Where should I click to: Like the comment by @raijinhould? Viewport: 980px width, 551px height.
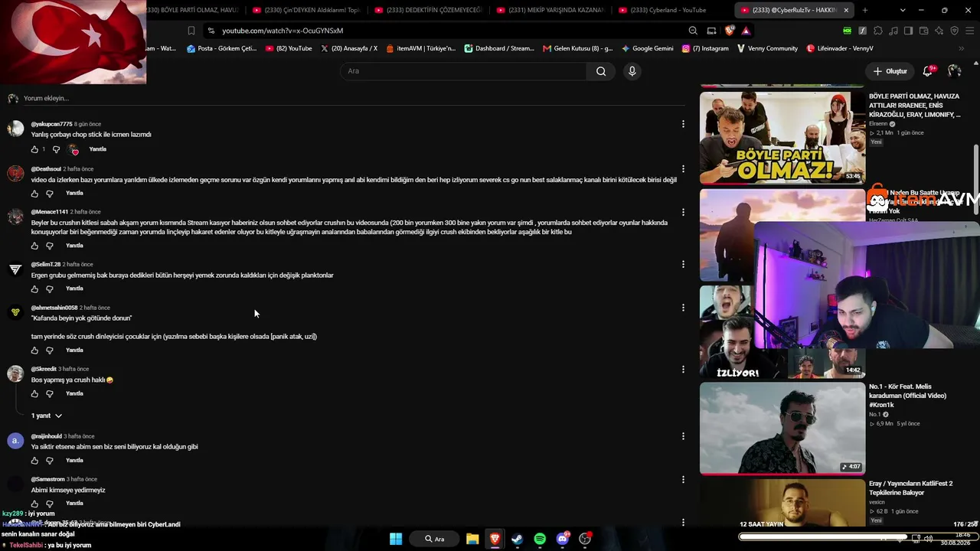tap(34, 461)
